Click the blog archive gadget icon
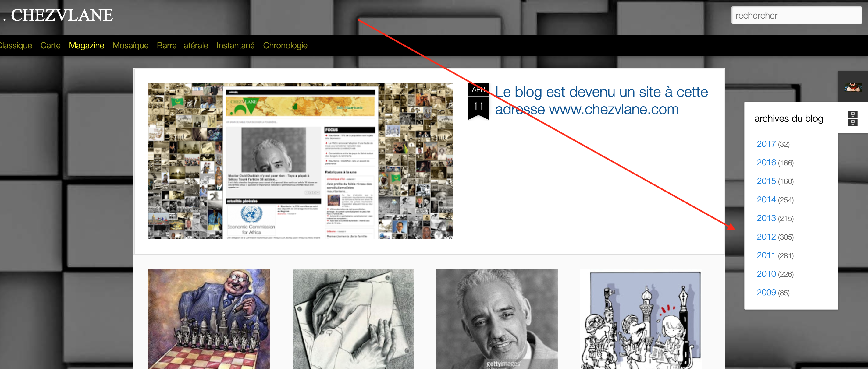The image size is (868, 369). [x=852, y=118]
